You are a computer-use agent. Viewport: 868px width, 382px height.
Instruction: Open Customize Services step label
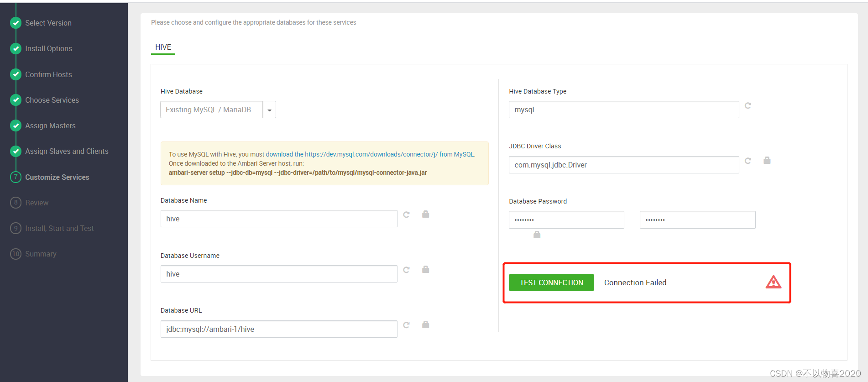57,177
